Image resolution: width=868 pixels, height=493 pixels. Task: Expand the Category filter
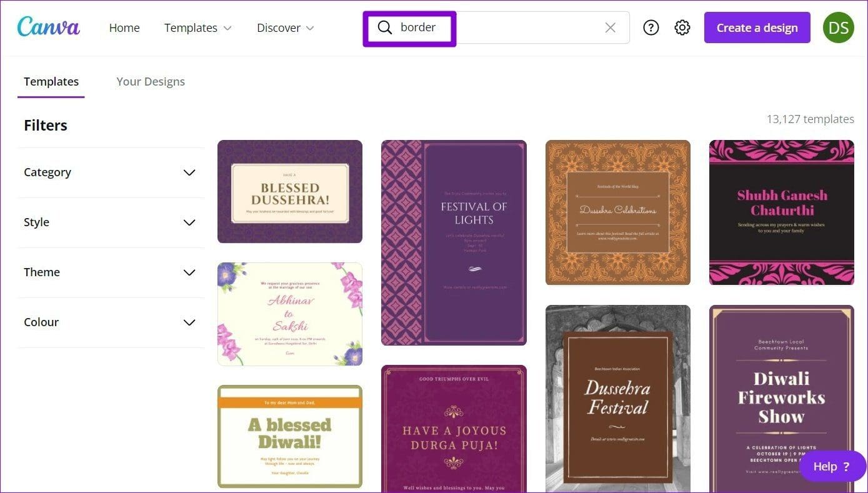click(111, 172)
